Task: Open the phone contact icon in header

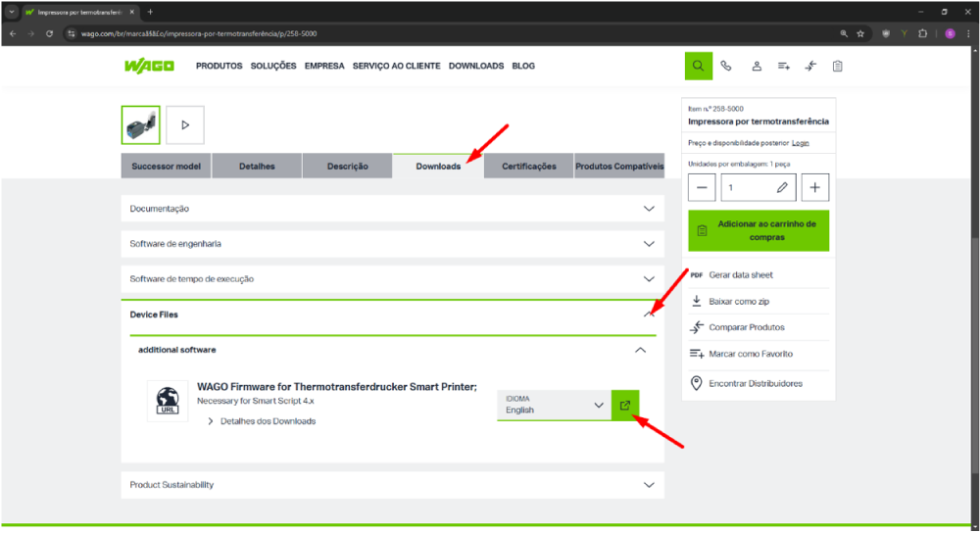Action: (x=726, y=66)
